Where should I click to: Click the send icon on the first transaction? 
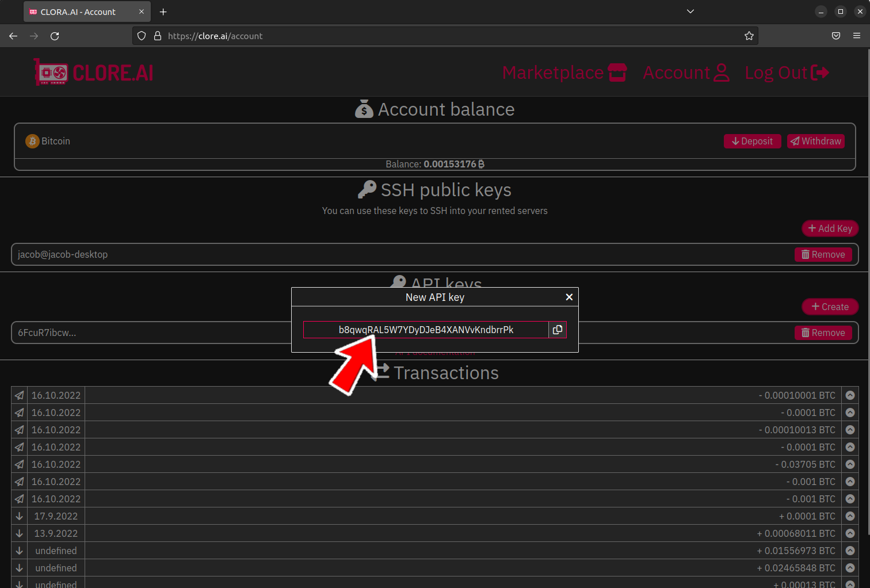pyautogui.click(x=18, y=395)
